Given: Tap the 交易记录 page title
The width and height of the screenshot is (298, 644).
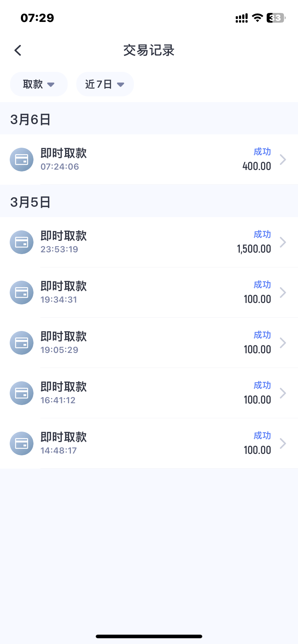Looking at the screenshot, I should coord(149,50).
